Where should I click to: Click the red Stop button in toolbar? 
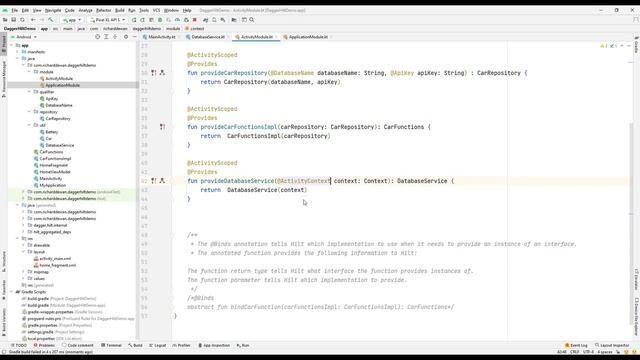pos(195,20)
